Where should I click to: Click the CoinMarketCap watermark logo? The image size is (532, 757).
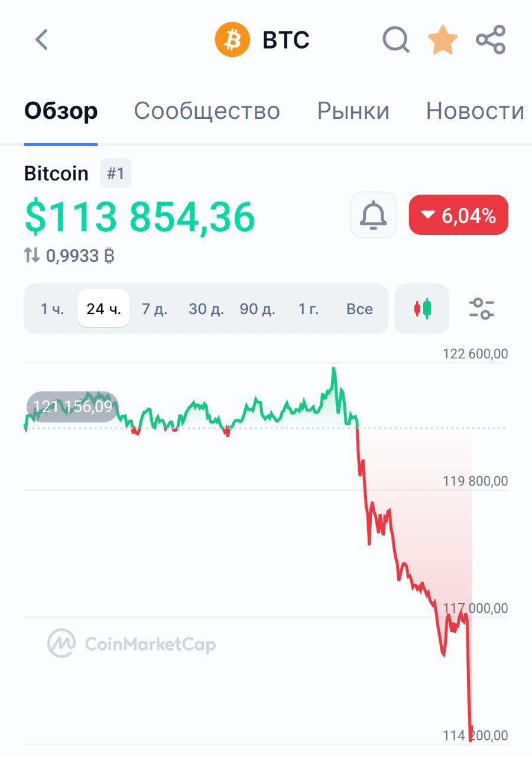tap(132, 643)
